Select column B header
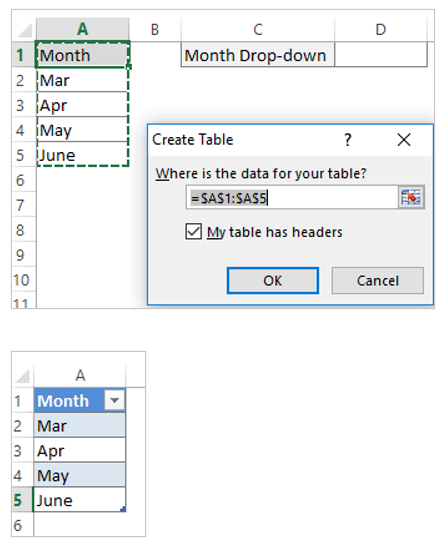 155,29
